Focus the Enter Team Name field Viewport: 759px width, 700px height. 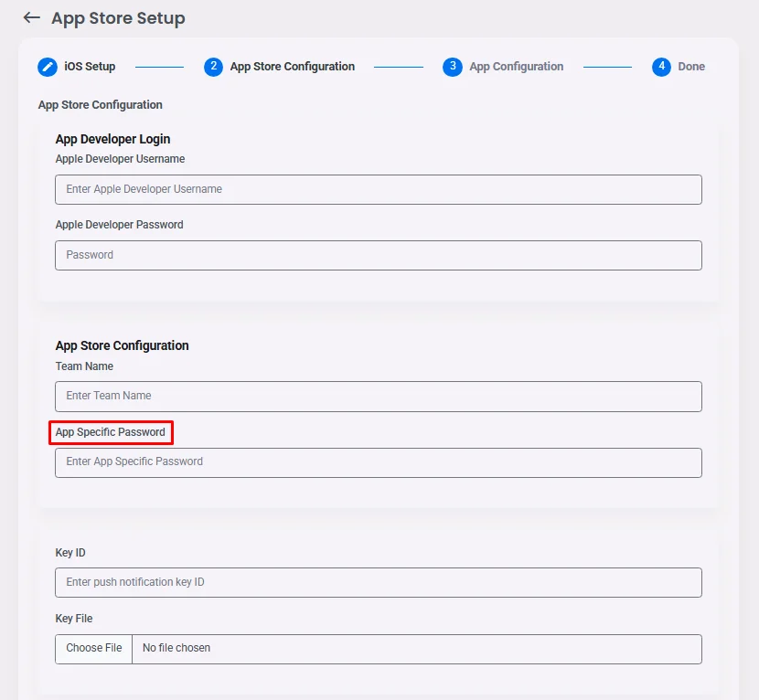coord(378,396)
